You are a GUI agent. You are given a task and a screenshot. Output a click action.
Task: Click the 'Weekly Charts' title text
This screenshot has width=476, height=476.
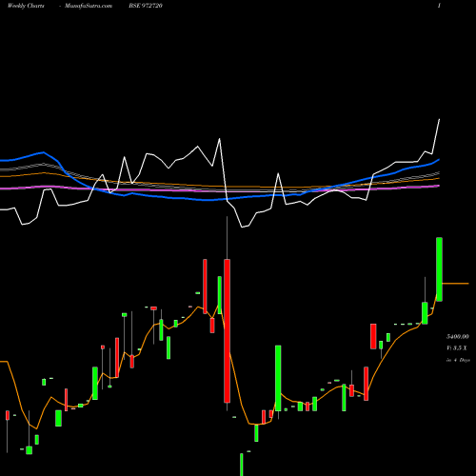[26, 6]
